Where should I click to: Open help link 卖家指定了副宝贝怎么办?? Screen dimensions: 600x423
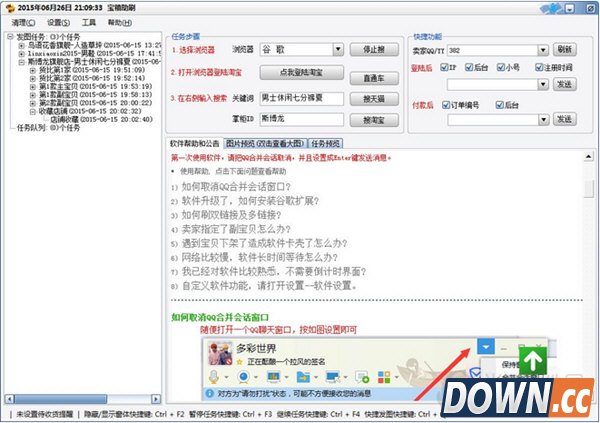[236, 229]
